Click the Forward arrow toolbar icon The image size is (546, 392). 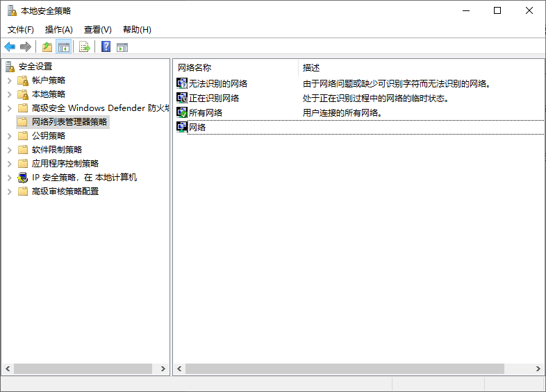pyautogui.click(x=26, y=47)
